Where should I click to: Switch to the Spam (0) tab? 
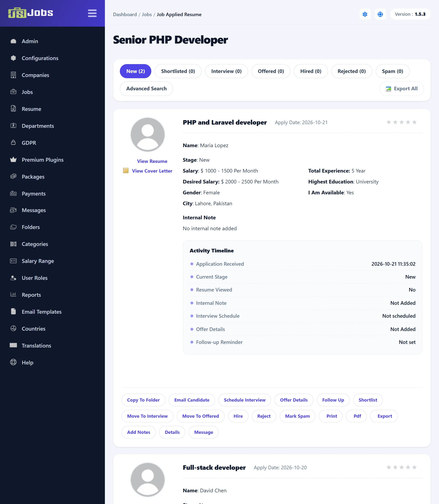click(x=392, y=71)
